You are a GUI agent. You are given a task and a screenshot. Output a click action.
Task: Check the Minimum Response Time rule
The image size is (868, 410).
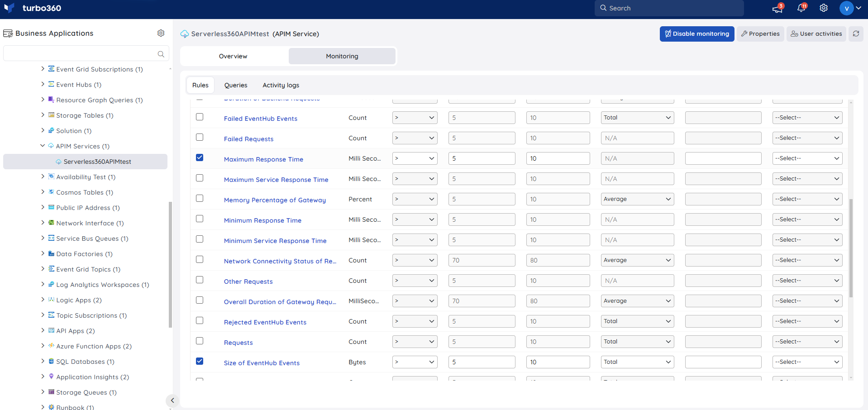tap(200, 219)
